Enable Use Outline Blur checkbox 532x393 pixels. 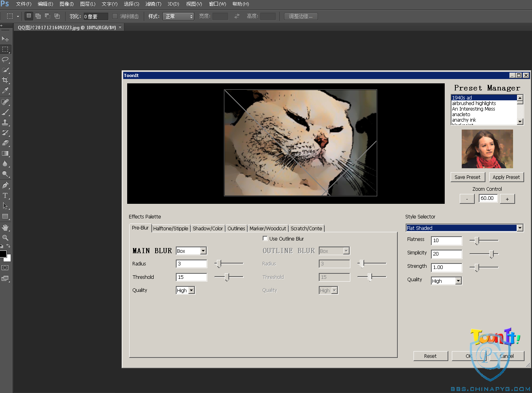[x=265, y=239]
